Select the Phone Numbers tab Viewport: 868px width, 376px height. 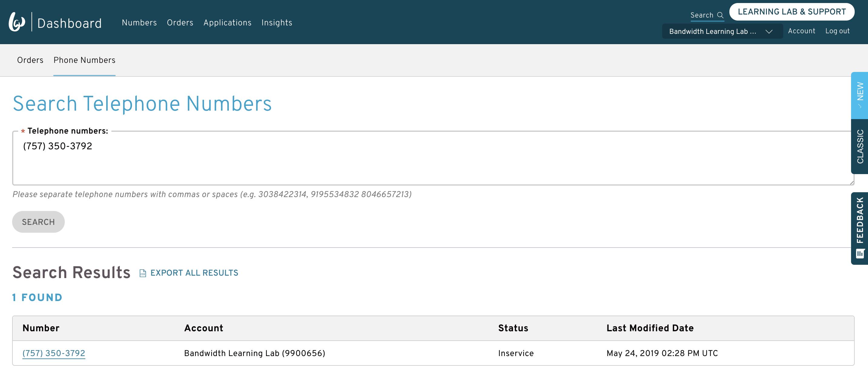84,60
